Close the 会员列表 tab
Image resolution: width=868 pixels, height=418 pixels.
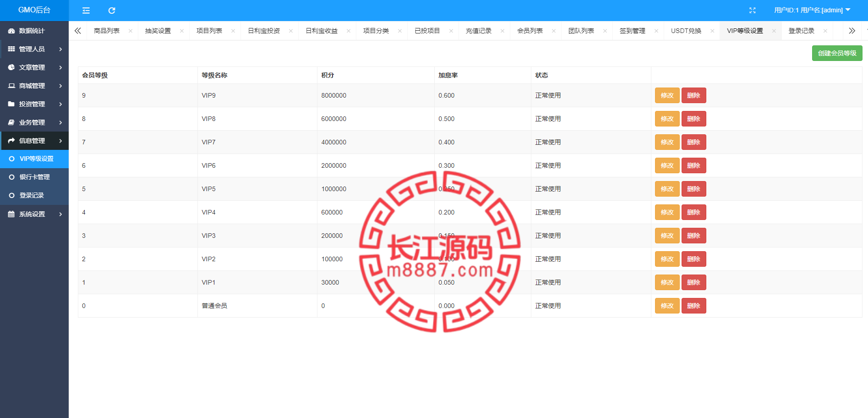[554, 31]
